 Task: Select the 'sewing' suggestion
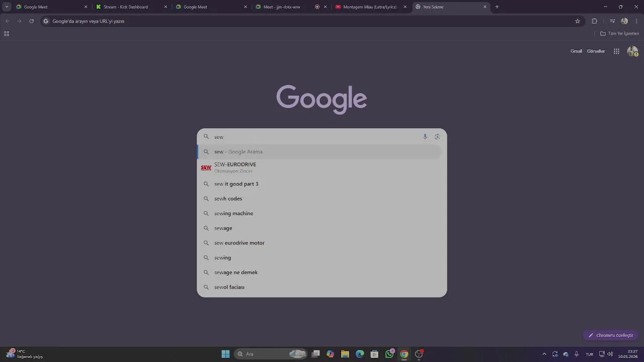point(320,258)
